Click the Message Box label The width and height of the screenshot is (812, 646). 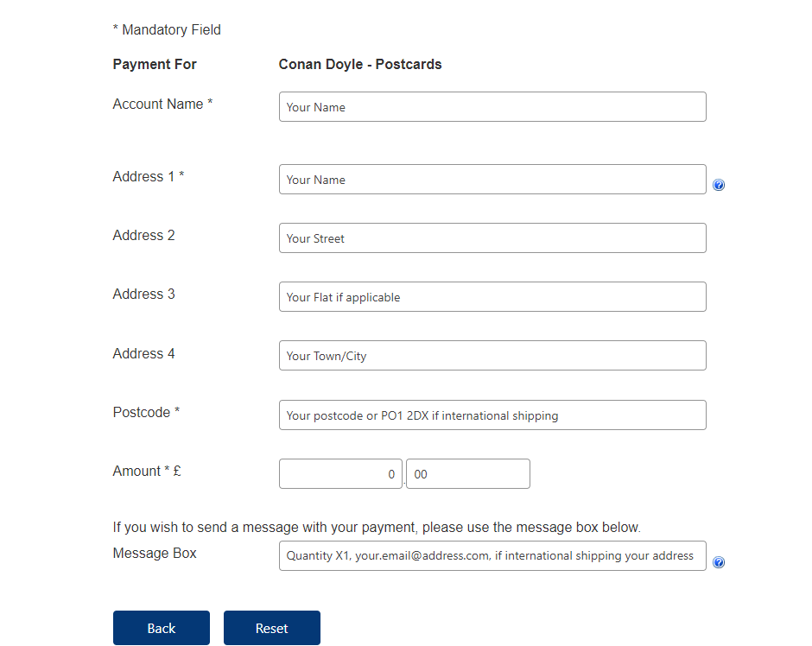[155, 554]
